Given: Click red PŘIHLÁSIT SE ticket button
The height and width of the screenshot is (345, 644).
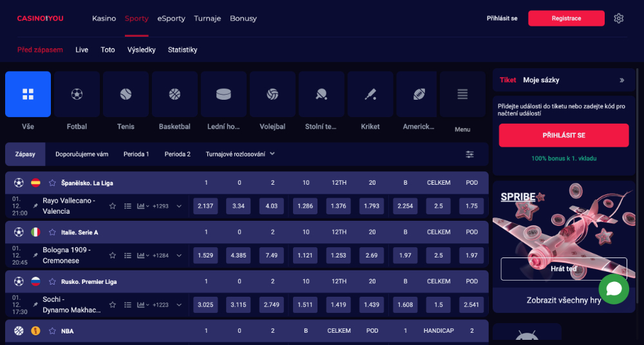Looking at the screenshot, I should (x=563, y=135).
